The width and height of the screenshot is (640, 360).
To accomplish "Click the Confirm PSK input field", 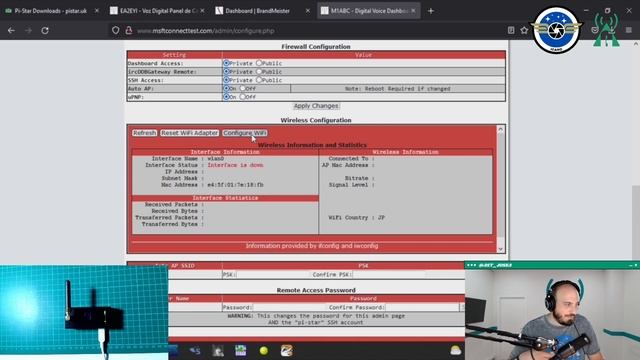I will point(389,274).
